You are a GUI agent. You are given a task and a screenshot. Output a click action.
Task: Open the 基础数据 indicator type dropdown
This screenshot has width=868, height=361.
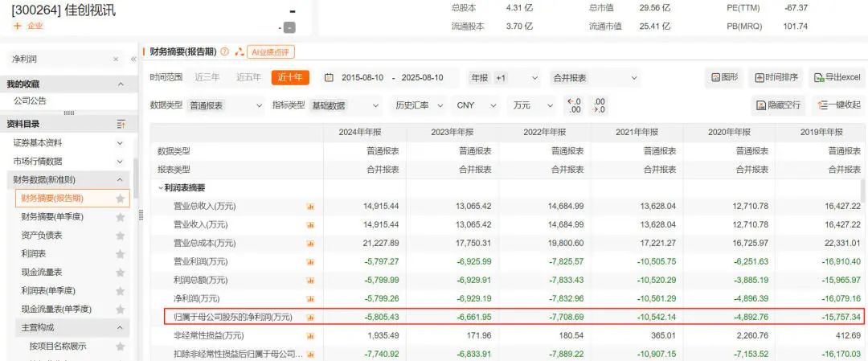346,105
